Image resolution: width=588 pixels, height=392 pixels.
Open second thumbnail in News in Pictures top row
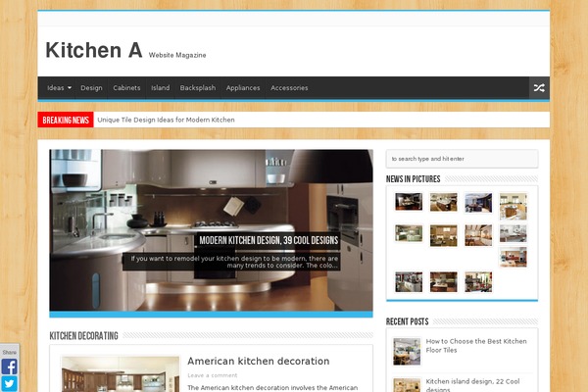[444, 202]
